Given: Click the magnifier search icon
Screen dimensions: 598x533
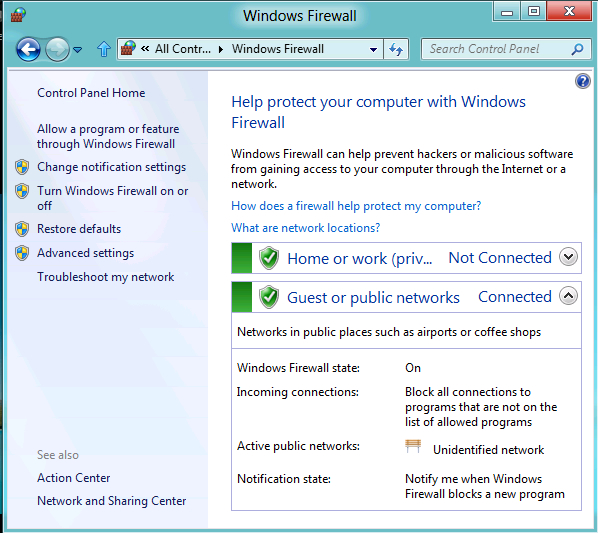Looking at the screenshot, I should point(578,49).
